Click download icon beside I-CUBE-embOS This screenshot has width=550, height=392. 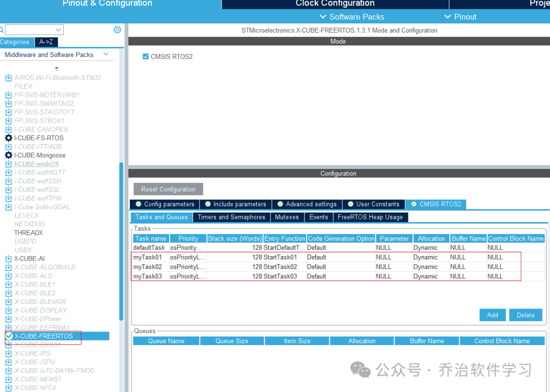(x=9, y=164)
